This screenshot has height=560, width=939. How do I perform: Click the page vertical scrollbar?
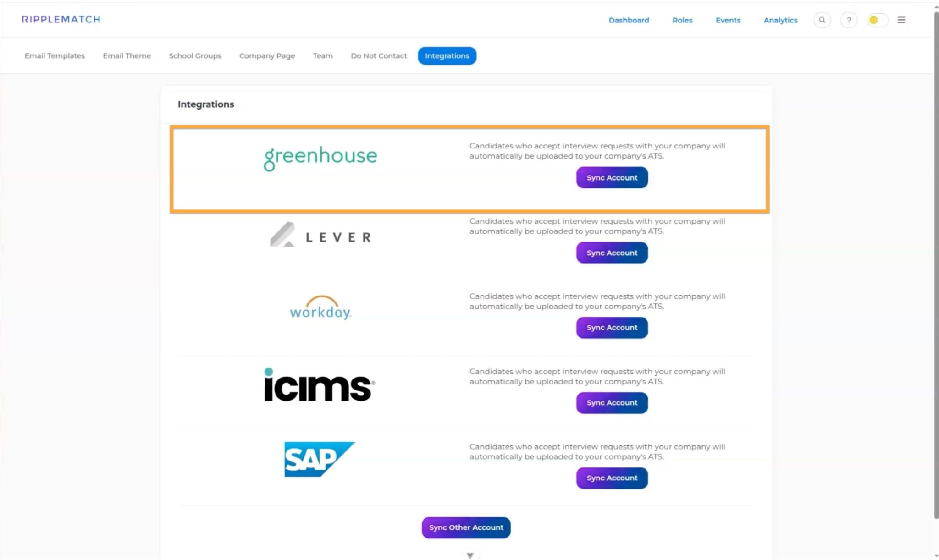point(936,266)
